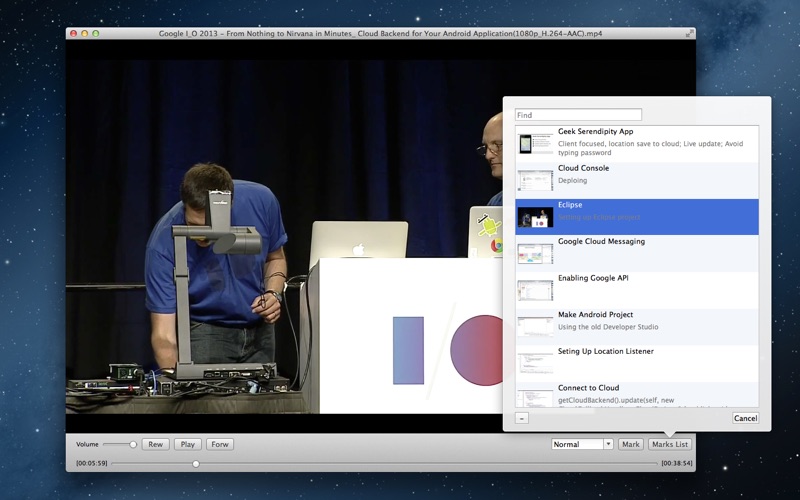Focus the Find search field

578,115
